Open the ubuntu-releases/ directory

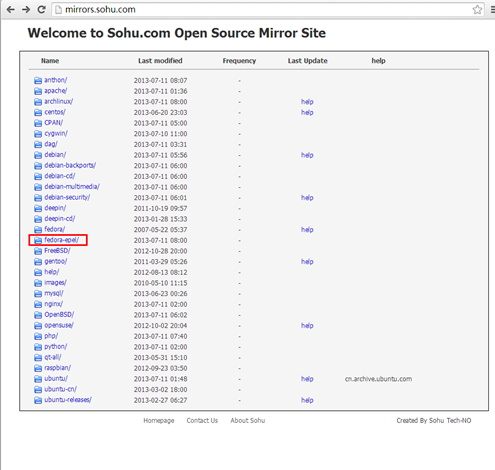click(68, 400)
